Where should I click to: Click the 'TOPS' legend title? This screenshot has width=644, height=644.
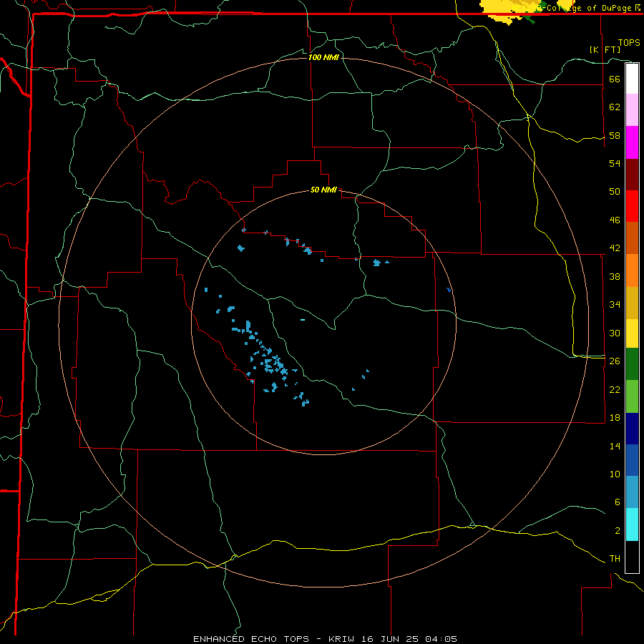click(629, 43)
